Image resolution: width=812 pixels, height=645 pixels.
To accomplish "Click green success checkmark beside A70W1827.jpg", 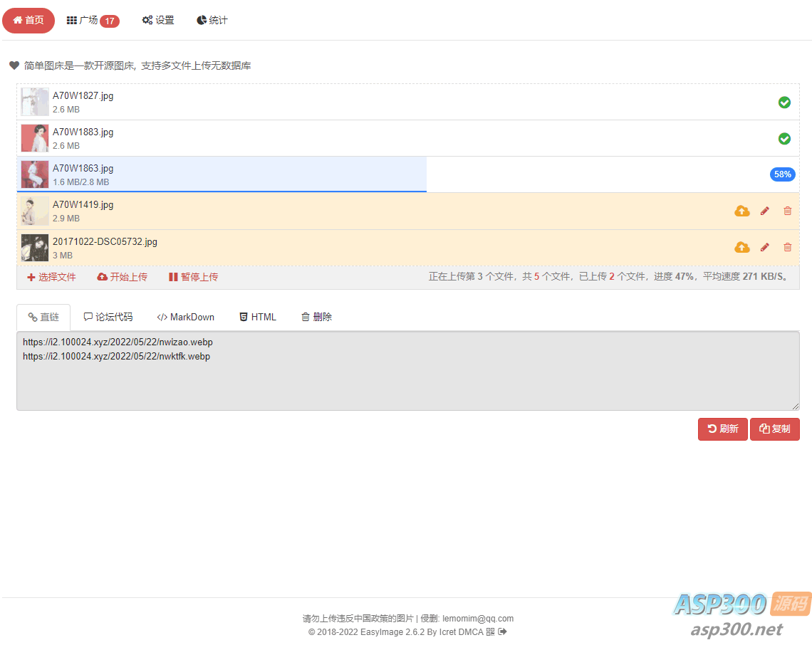I will tap(784, 103).
